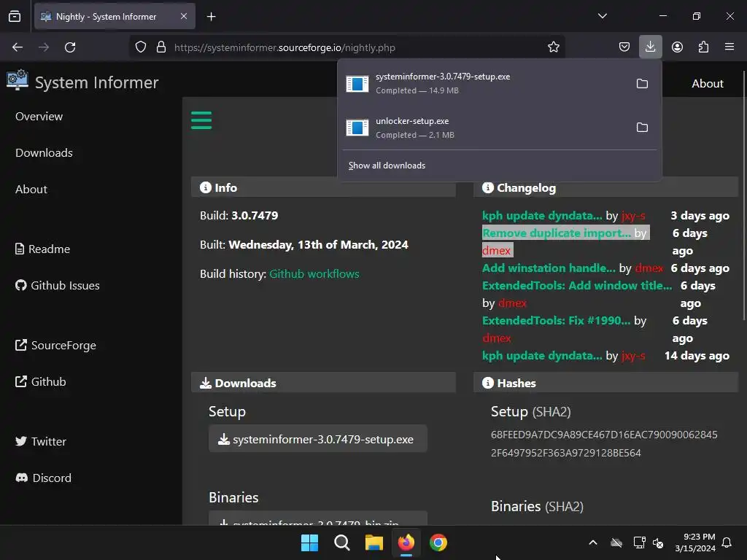
Task: Click the muted volume tray icon
Action: coord(658,542)
